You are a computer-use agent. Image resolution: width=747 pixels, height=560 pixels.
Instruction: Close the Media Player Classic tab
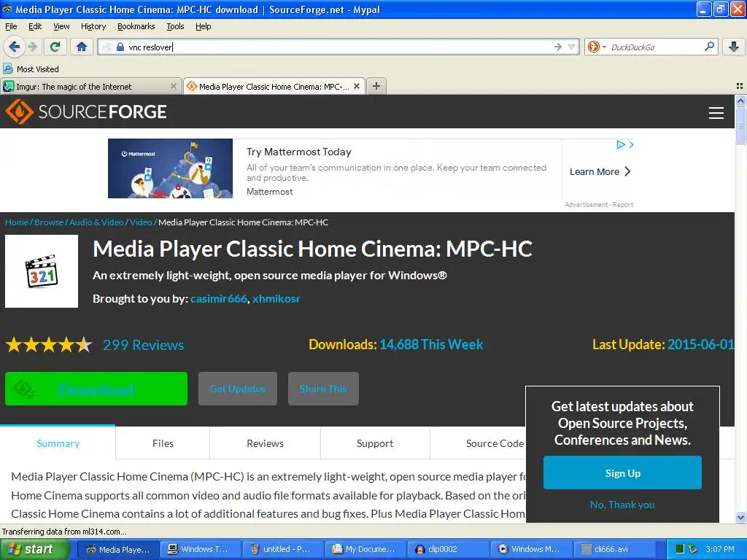click(356, 86)
